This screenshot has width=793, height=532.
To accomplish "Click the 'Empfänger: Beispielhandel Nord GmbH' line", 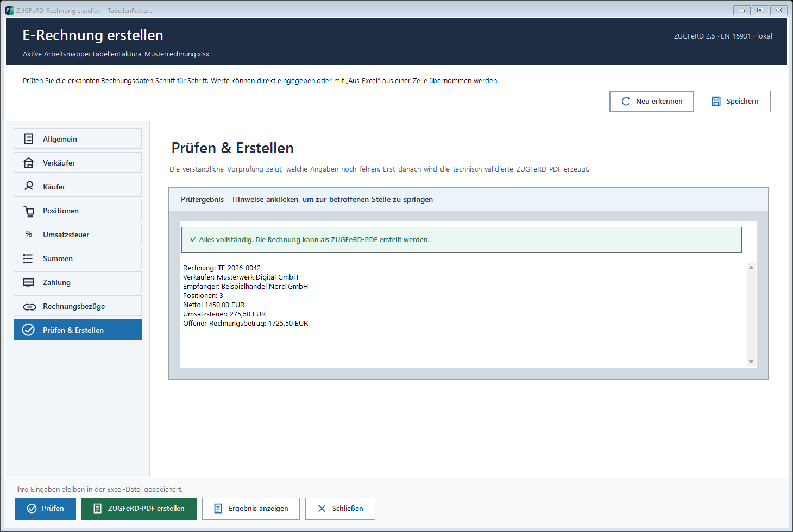I will (246, 287).
